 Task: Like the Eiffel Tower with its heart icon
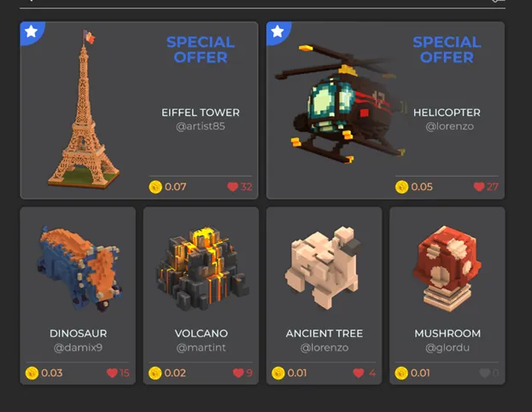pos(233,187)
